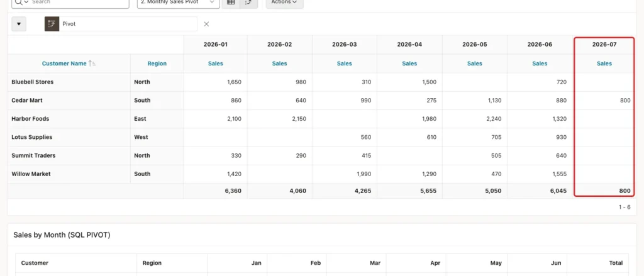Click Harbor Foods 2026-02 value 2,150
644x276 pixels.
pos(298,119)
